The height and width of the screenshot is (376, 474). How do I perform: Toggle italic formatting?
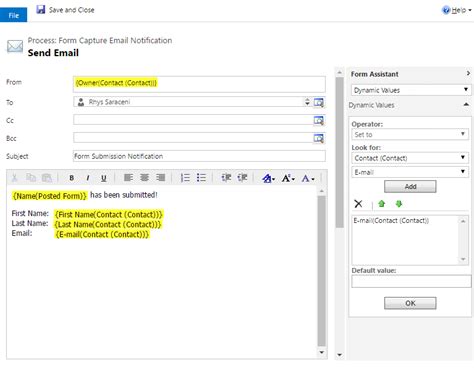pos(88,178)
